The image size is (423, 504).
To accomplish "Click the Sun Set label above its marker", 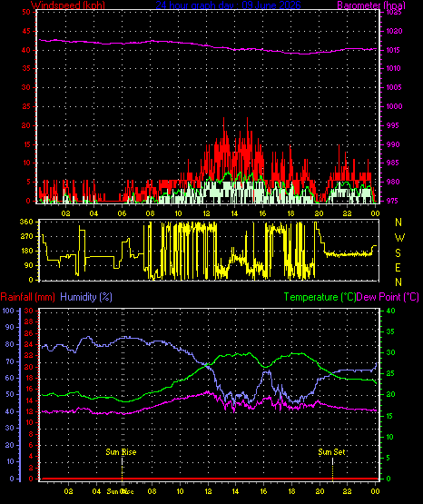I will click(332, 452).
